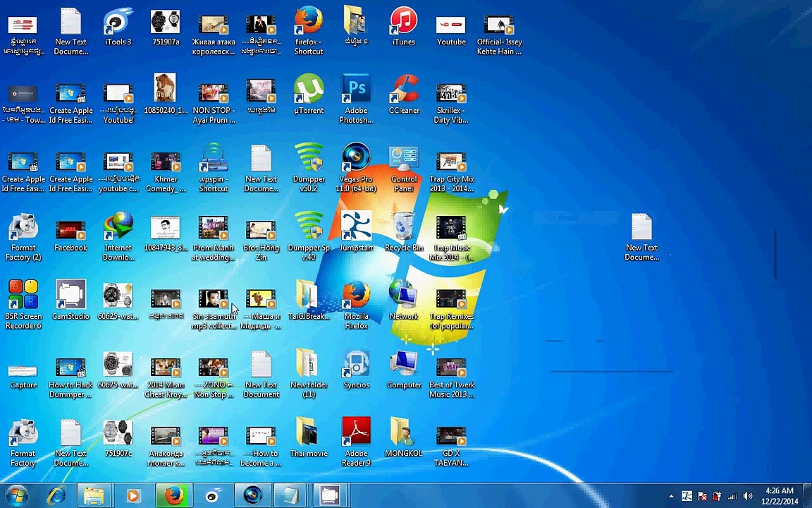This screenshot has width=812, height=508.
Task: Show hidden icons in system tray
Action: pyautogui.click(x=671, y=496)
